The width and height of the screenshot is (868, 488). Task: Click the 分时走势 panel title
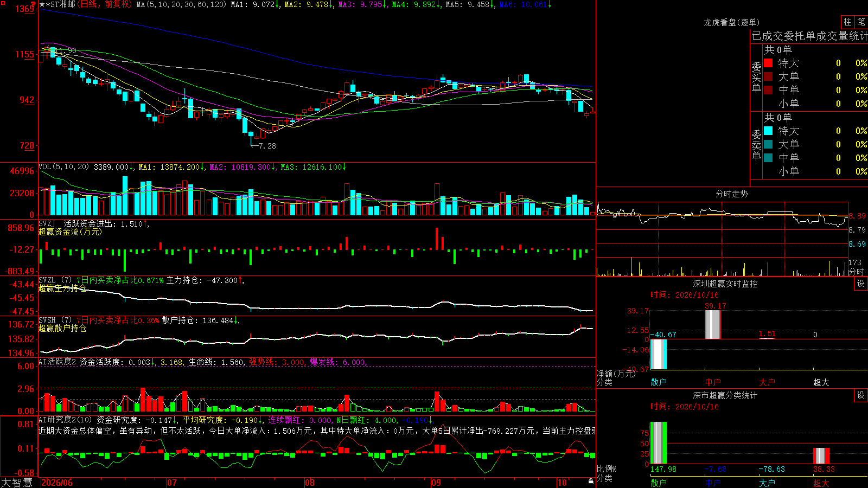[x=731, y=194]
